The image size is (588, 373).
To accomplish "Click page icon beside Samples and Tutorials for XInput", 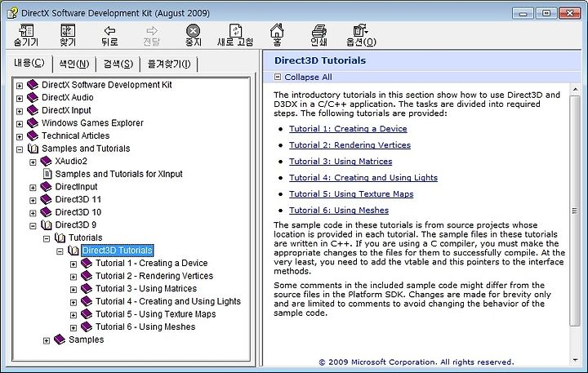I will [x=47, y=174].
